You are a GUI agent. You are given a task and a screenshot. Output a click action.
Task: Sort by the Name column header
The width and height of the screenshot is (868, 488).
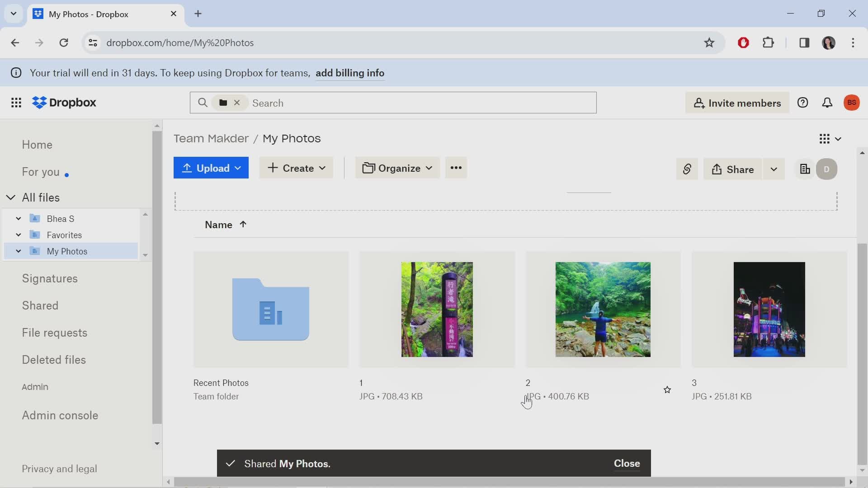[x=226, y=225]
